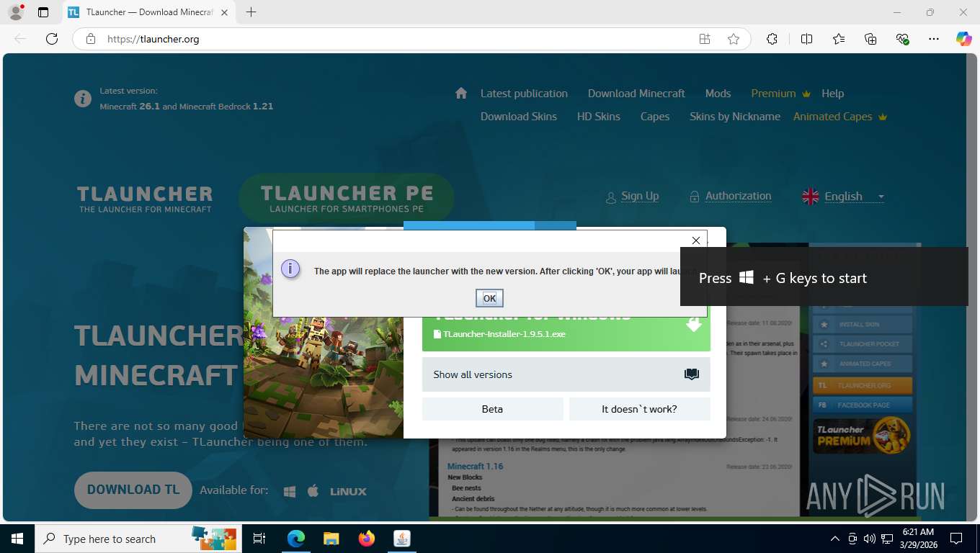Screen dimensions: 980x553
Task: Open the Java app on taskbar
Action: coord(402,539)
